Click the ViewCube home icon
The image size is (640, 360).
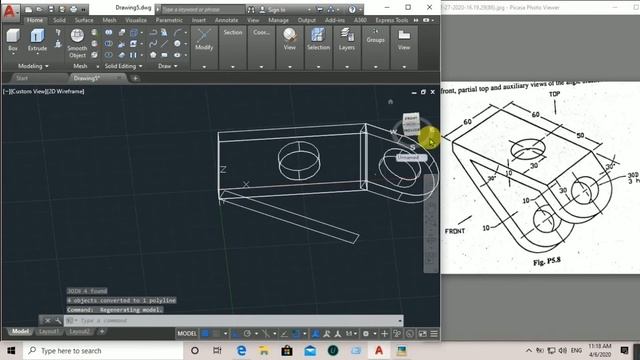click(390, 102)
